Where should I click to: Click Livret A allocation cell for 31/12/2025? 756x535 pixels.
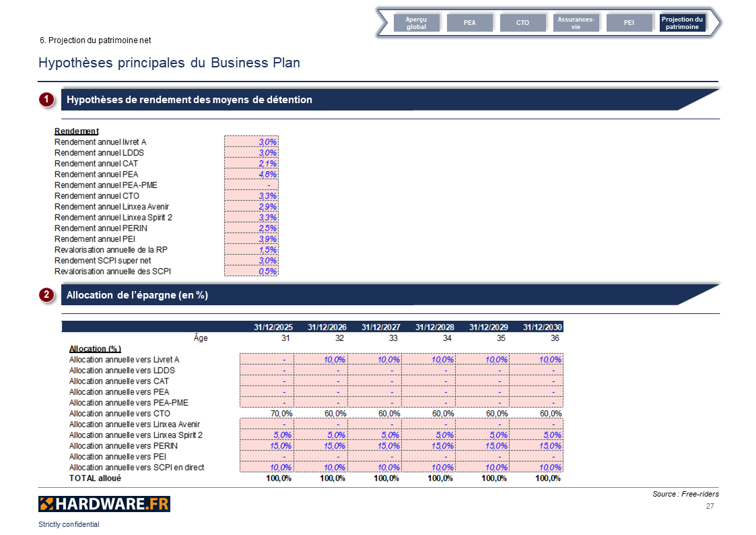(x=267, y=359)
